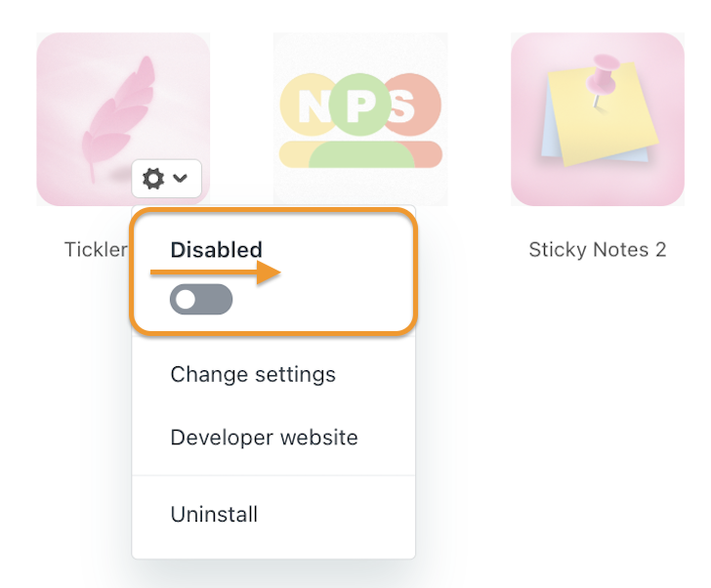Image resolution: width=711 pixels, height=588 pixels.
Task: Collapse the chevron beside the gear icon
Action: click(x=180, y=178)
